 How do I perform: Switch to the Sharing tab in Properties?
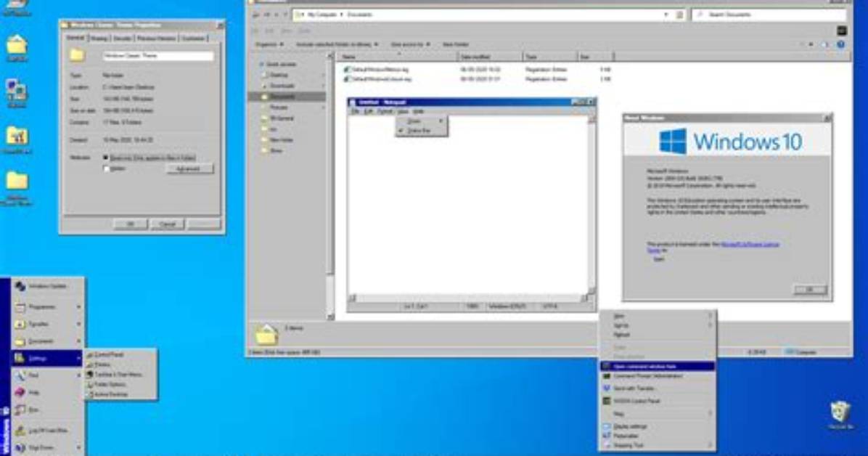99,38
